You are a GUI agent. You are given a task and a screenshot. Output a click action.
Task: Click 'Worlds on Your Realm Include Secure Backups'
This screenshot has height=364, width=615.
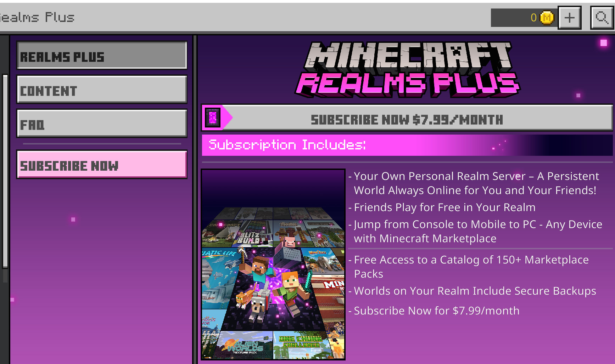pos(475,291)
